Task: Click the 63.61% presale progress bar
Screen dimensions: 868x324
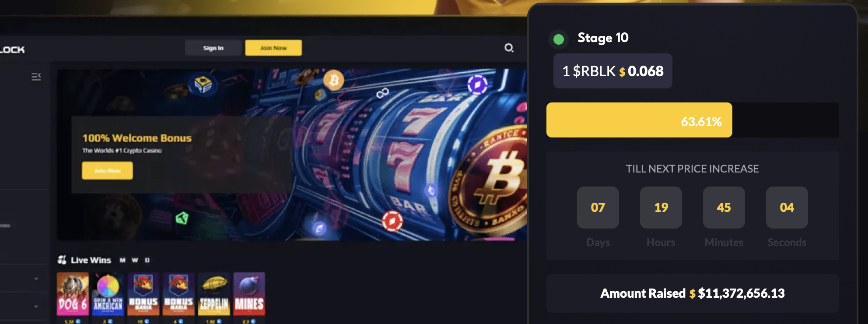Action: (693, 120)
